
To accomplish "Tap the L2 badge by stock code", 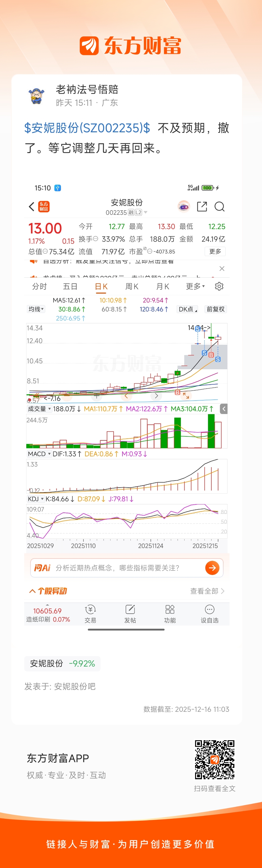I will click(139, 212).
